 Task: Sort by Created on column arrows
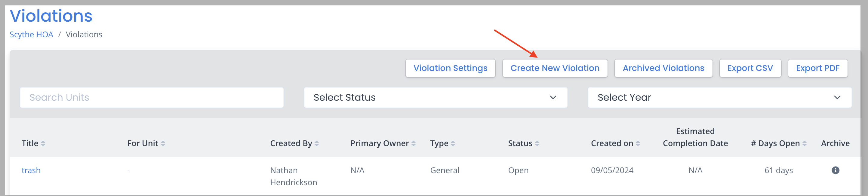tap(638, 143)
